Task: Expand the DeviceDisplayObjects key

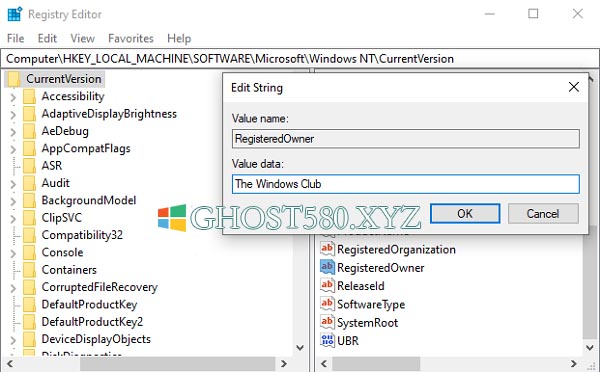Action: pyautogui.click(x=13, y=340)
